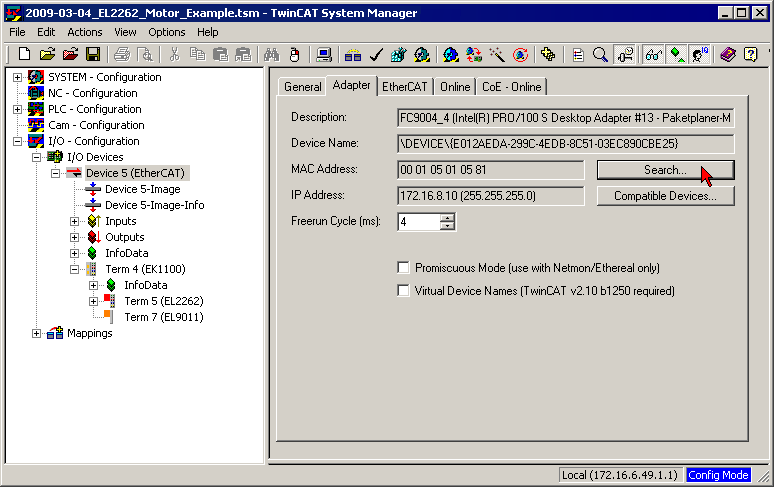
Task: Click the Freerun Cycle value field
Action: coord(419,222)
